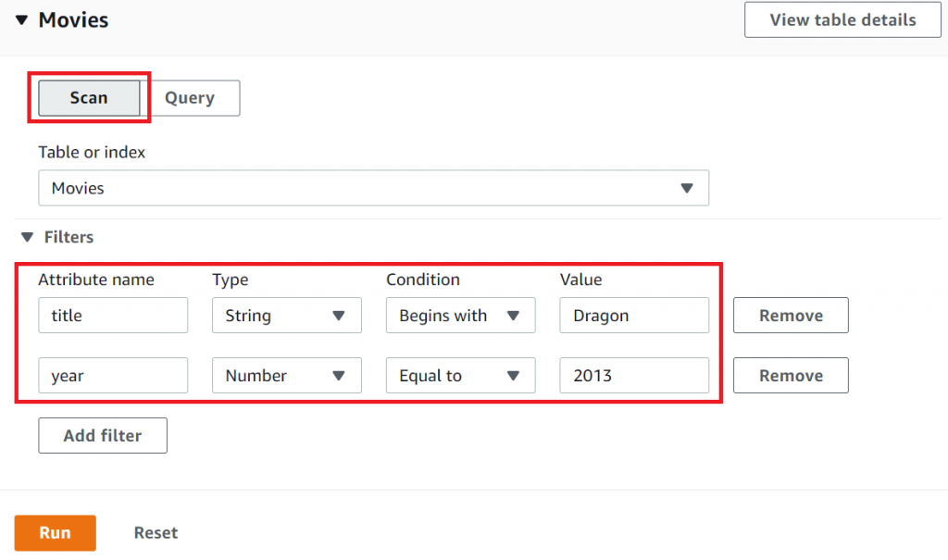Screen dimensions: 948x560
Task: Remove the title filter row
Action: coord(791,316)
